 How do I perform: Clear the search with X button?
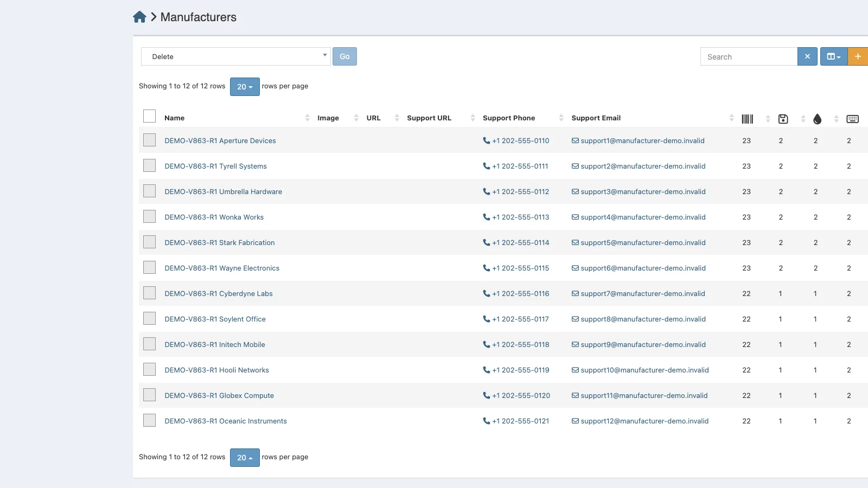[x=807, y=56]
